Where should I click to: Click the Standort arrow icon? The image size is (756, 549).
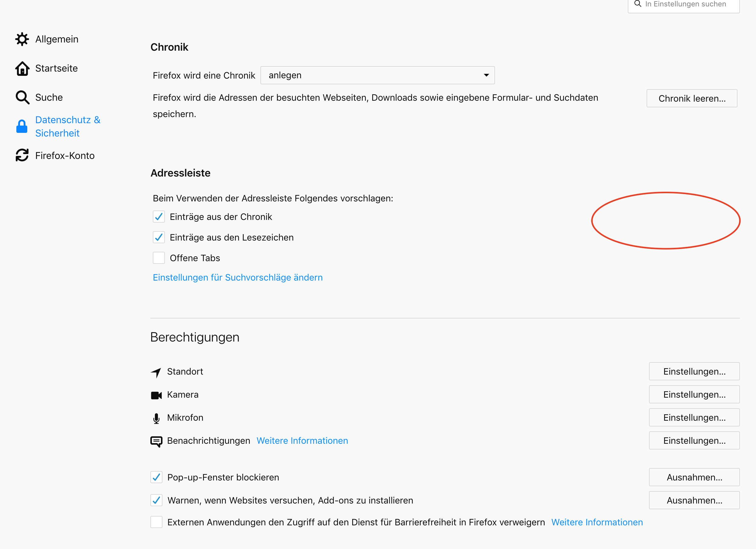(x=156, y=372)
